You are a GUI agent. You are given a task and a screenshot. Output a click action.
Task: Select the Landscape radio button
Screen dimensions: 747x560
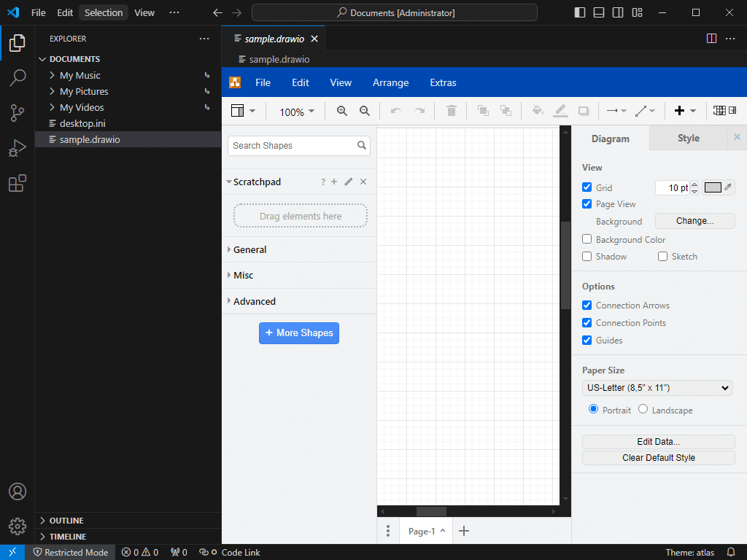pyautogui.click(x=643, y=409)
